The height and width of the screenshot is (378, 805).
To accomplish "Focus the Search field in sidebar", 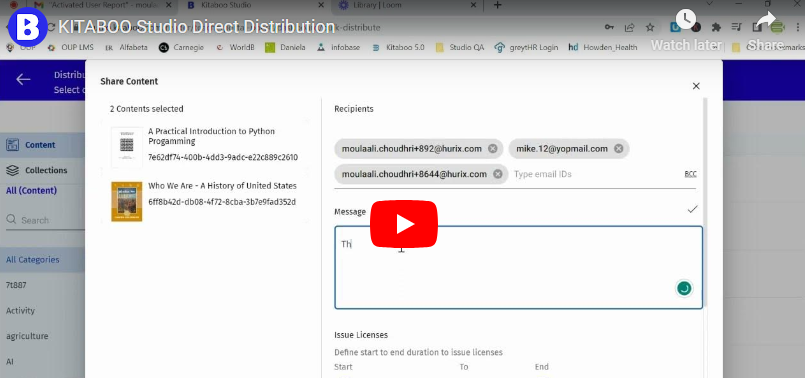I will [45, 220].
